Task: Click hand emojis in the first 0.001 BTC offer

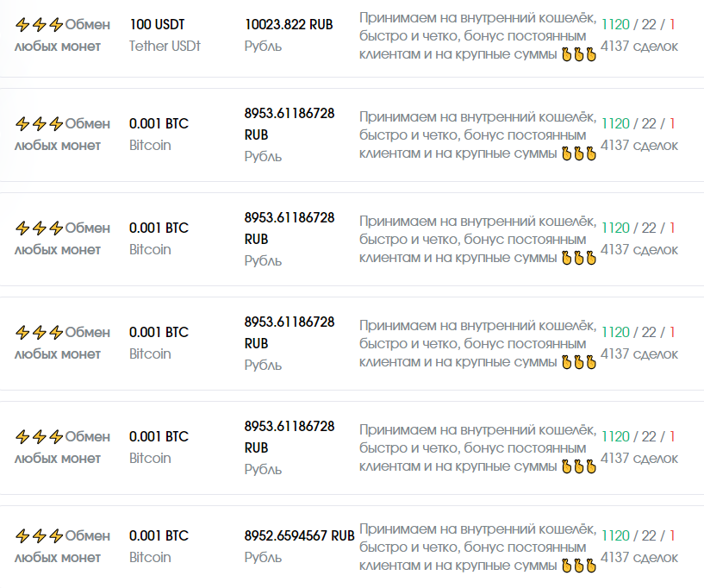Action: coord(578,153)
